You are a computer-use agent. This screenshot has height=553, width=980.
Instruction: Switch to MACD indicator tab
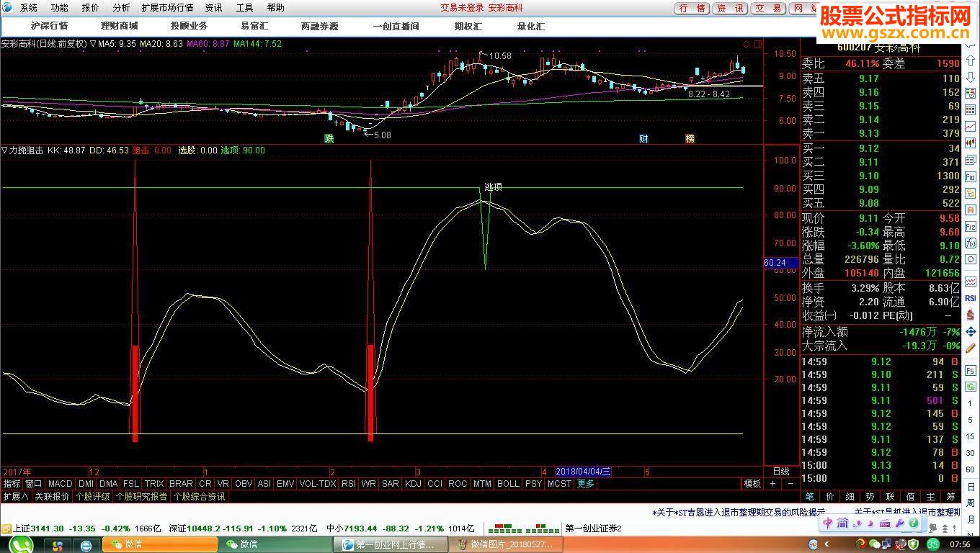pos(61,484)
